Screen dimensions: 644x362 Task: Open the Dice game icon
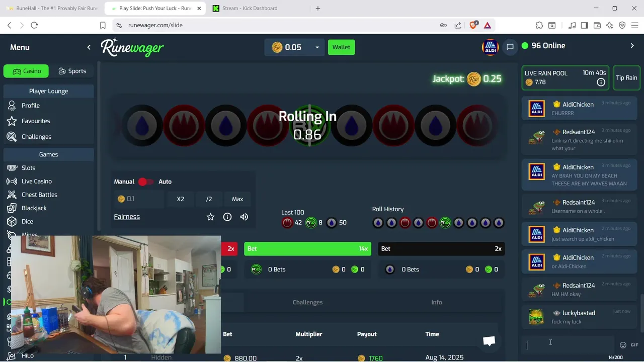click(12, 221)
